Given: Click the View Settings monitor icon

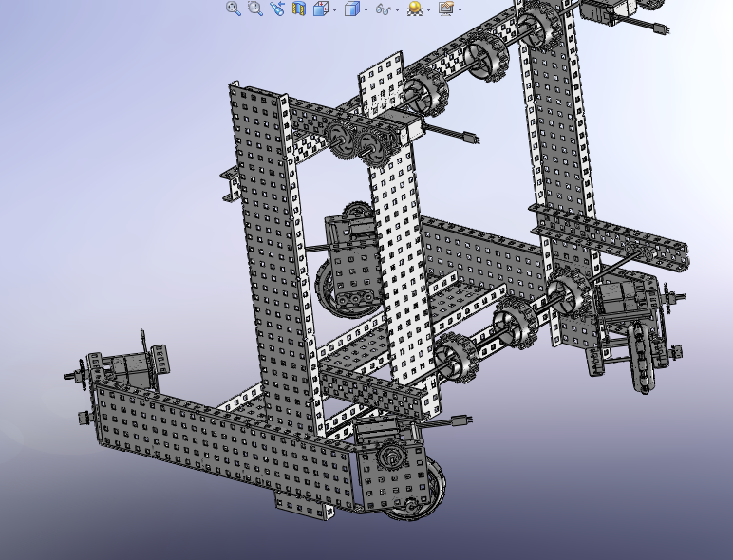Looking at the screenshot, I should (x=446, y=9).
